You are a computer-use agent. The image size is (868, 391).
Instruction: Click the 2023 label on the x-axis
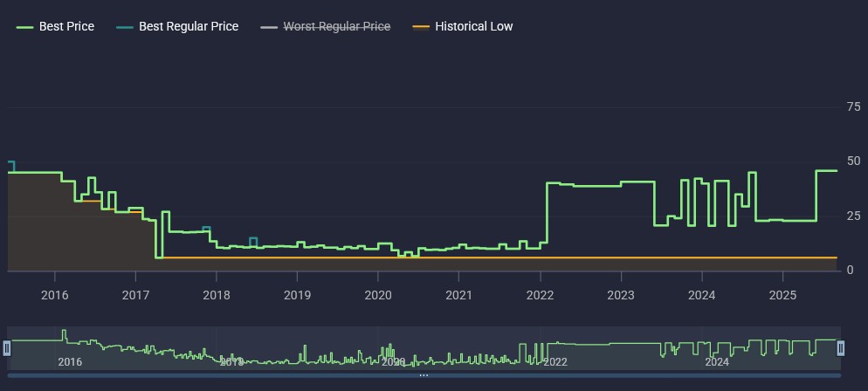coord(621,295)
